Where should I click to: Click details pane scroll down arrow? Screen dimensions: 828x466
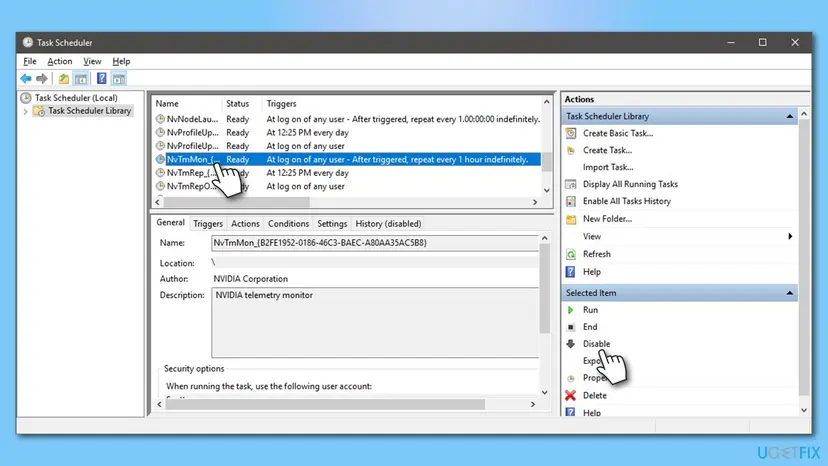(544, 393)
